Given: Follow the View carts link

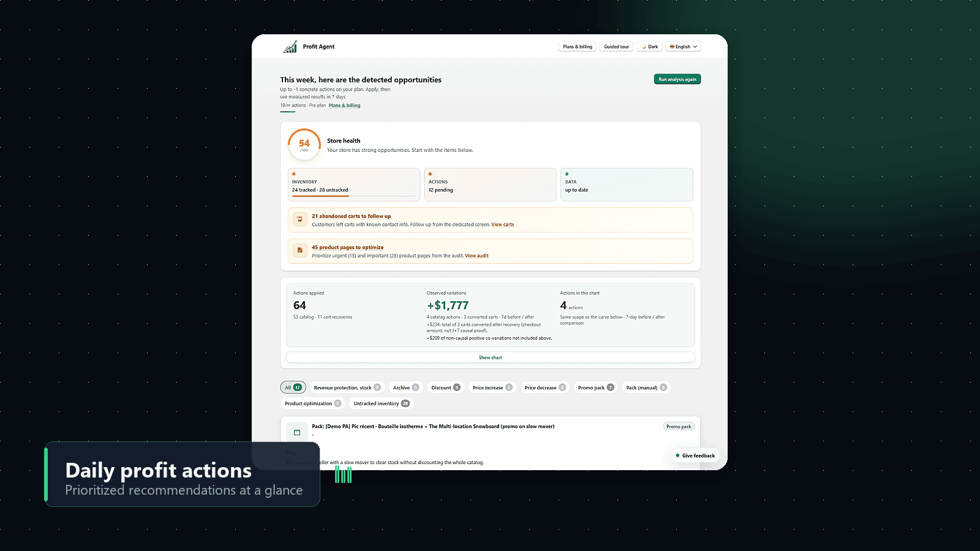Looking at the screenshot, I should click(503, 225).
